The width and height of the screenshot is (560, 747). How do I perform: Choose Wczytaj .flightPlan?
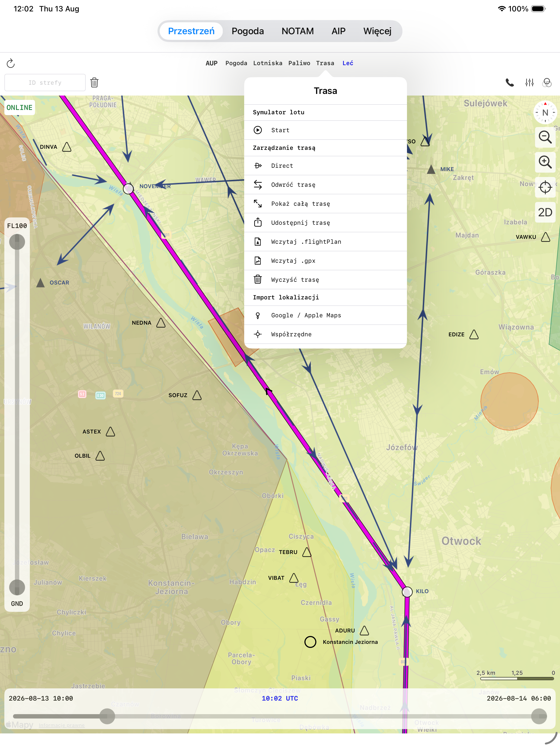coord(325,242)
